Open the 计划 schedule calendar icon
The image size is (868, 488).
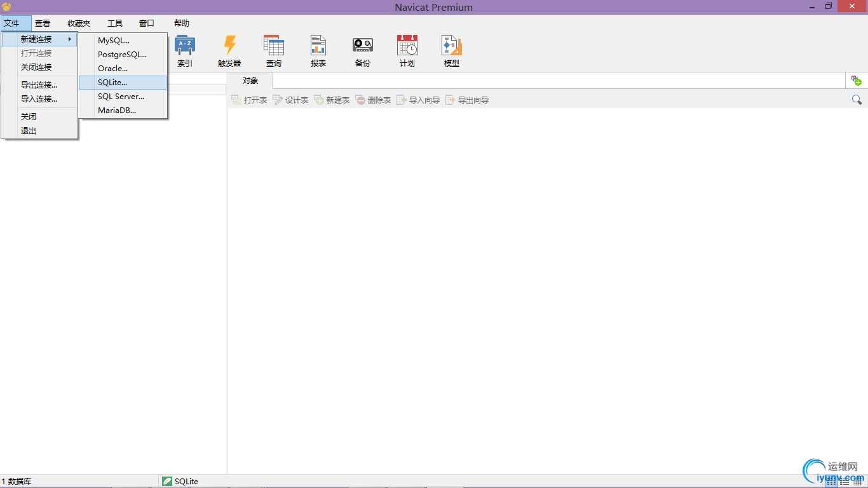407,51
